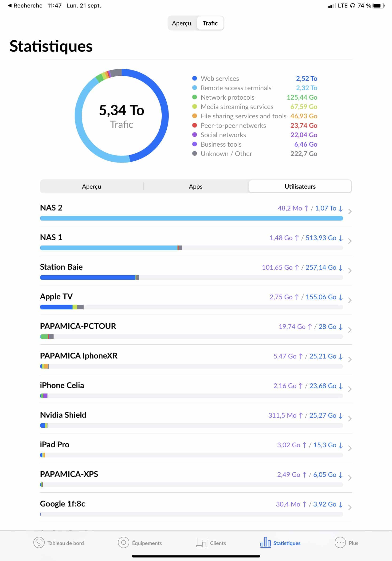The height and width of the screenshot is (561, 392).
Task: Expand NAS 2 details chevron
Action: pyautogui.click(x=350, y=212)
